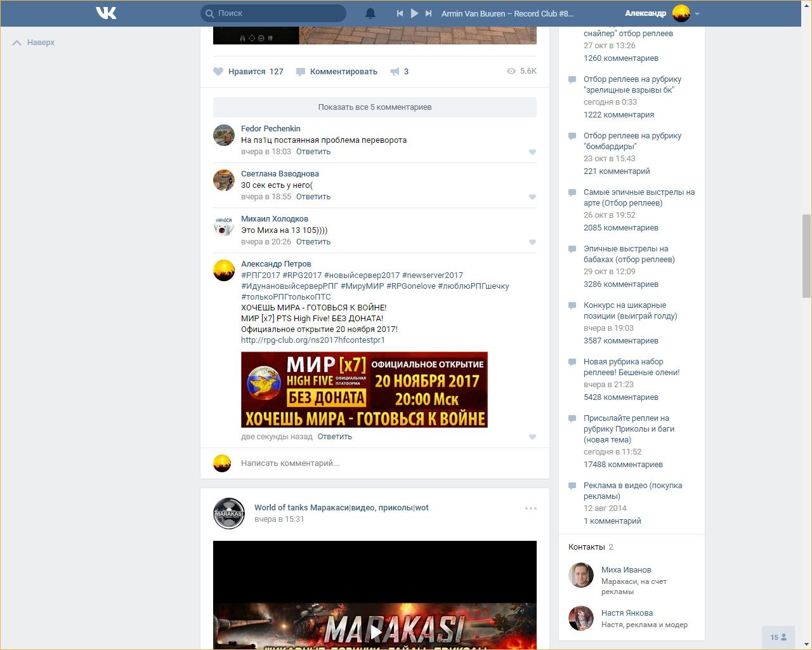Open the video thumbnail above the post
This screenshot has height=650, width=812.
(375, 36)
